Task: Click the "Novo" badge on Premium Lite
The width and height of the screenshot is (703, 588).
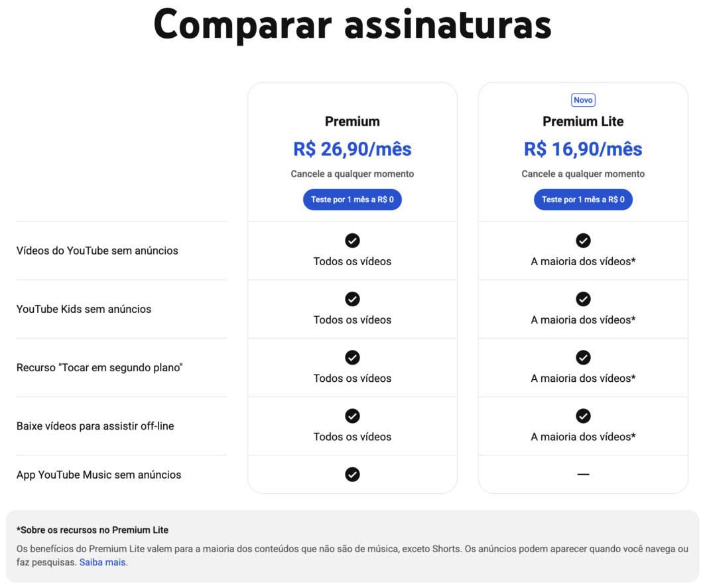Action: tap(583, 99)
